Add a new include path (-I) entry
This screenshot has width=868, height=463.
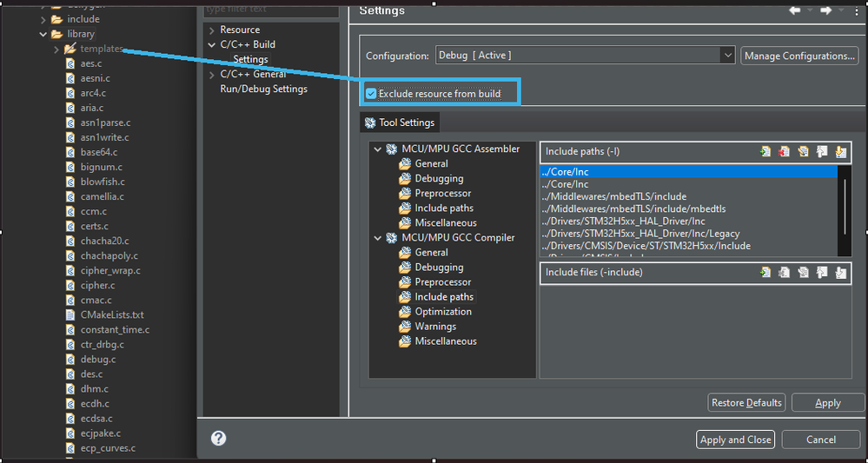click(765, 151)
